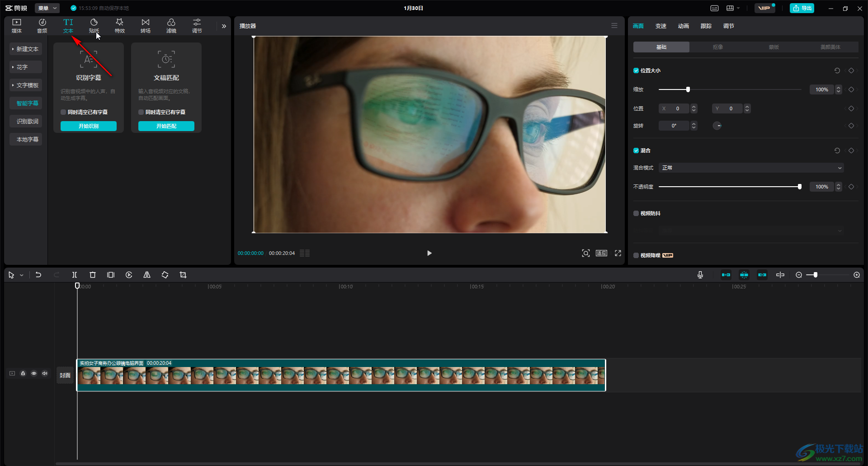This screenshot has width=868, height=466.
Task: Click 开始识别 button
Action: coord(89,126)
